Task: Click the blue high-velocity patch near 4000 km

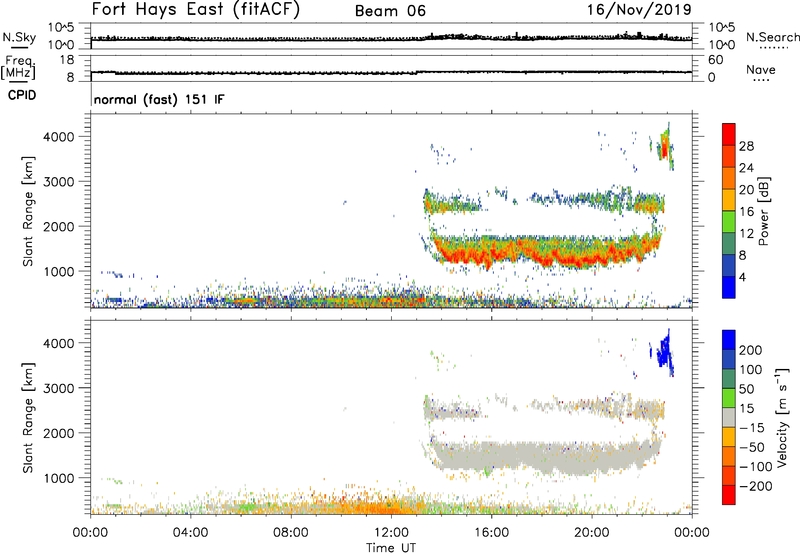Action: click(x=664, y=352)
